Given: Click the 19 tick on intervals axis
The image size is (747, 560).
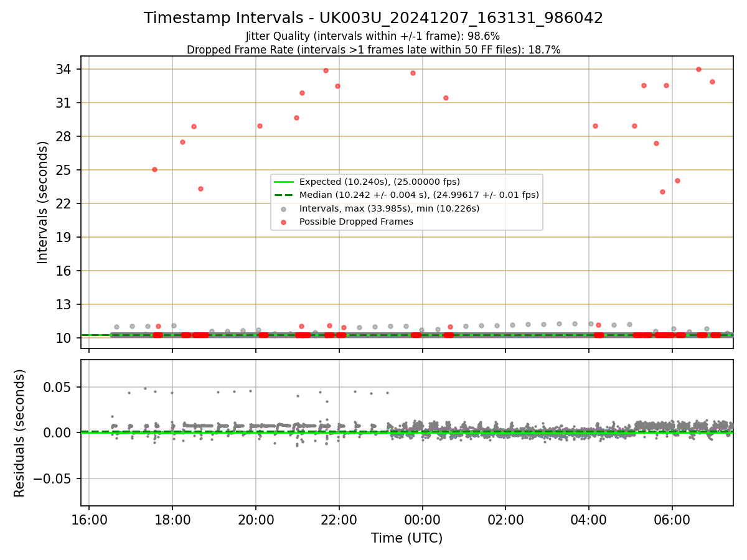Looking at the screenshot, I should click(x=65, y=237).
